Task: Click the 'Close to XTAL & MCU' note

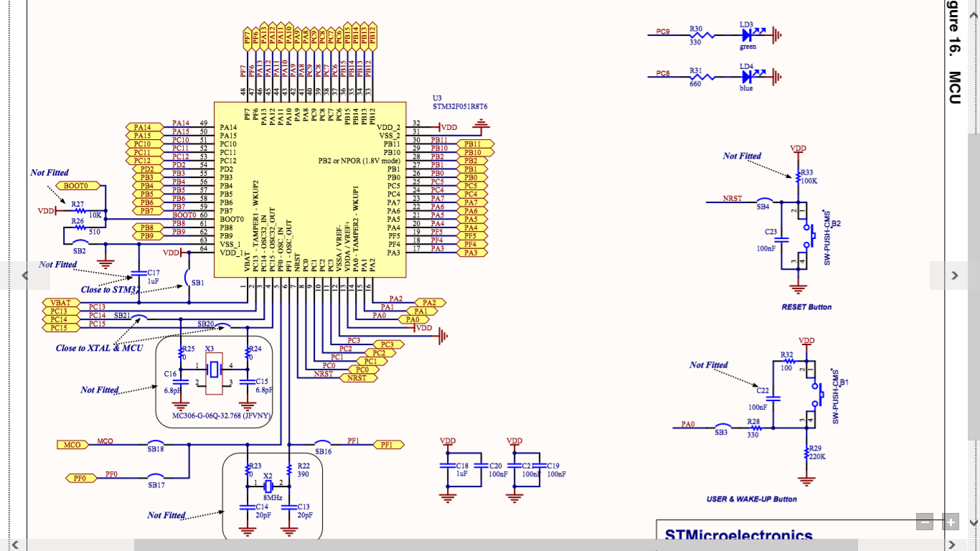Action: pyautogui.click(x=99, y=348)
